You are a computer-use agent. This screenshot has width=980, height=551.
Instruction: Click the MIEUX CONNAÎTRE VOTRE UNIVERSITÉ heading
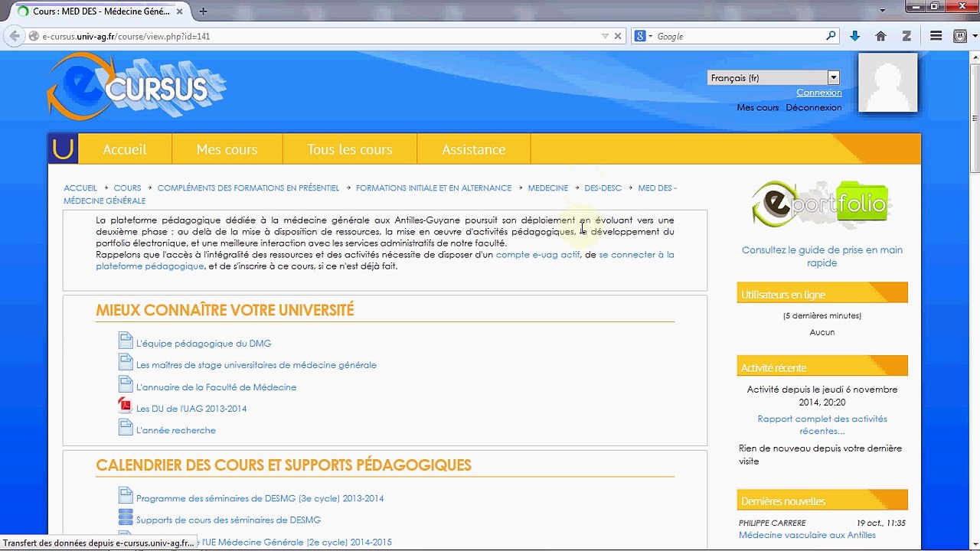coord(225,311)
